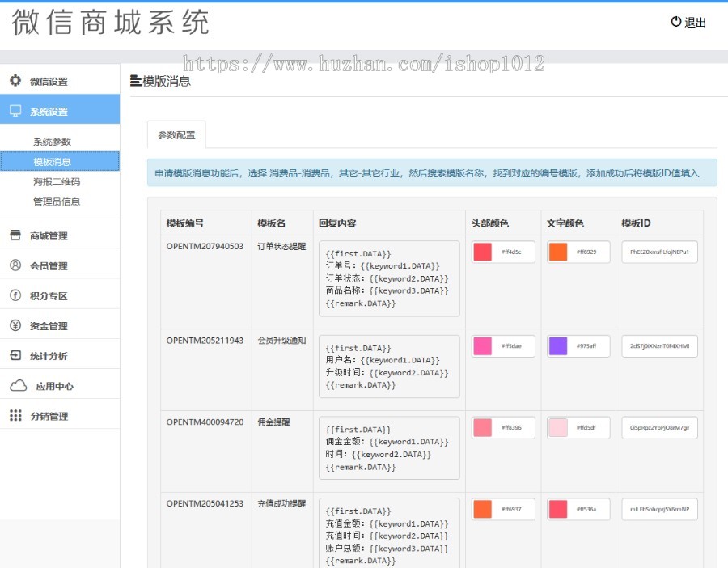Viewport: 728px width, 568px height.
Task: Click the 头部颜色 column header
Action: [490, 223]
